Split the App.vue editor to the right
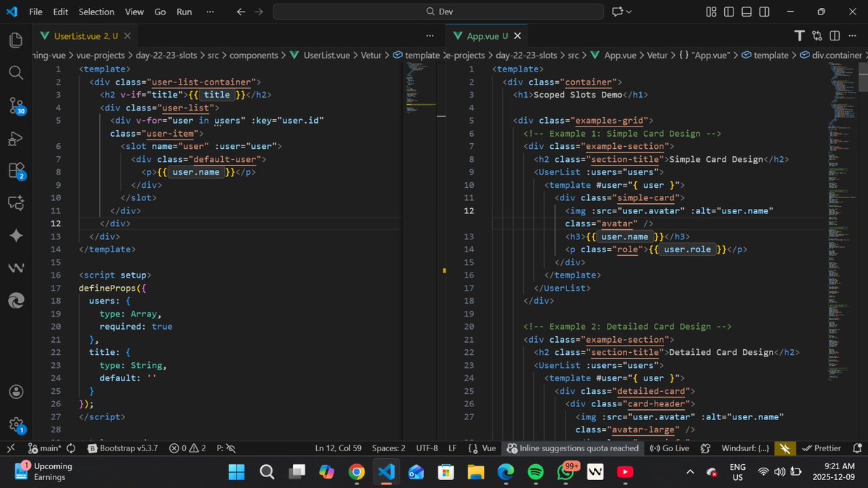 pos(834,36)
